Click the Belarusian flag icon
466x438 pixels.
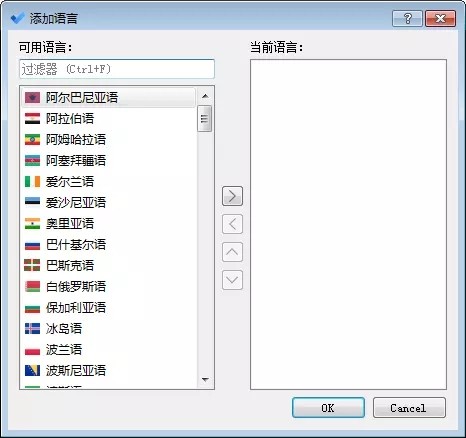[32, 287]
